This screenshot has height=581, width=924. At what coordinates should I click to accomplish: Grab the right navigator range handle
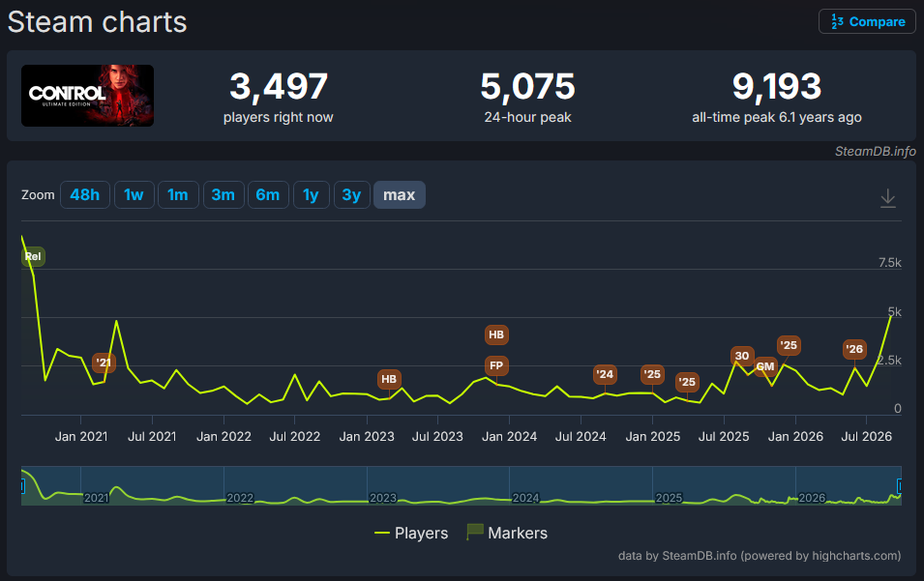coord(900,486)
